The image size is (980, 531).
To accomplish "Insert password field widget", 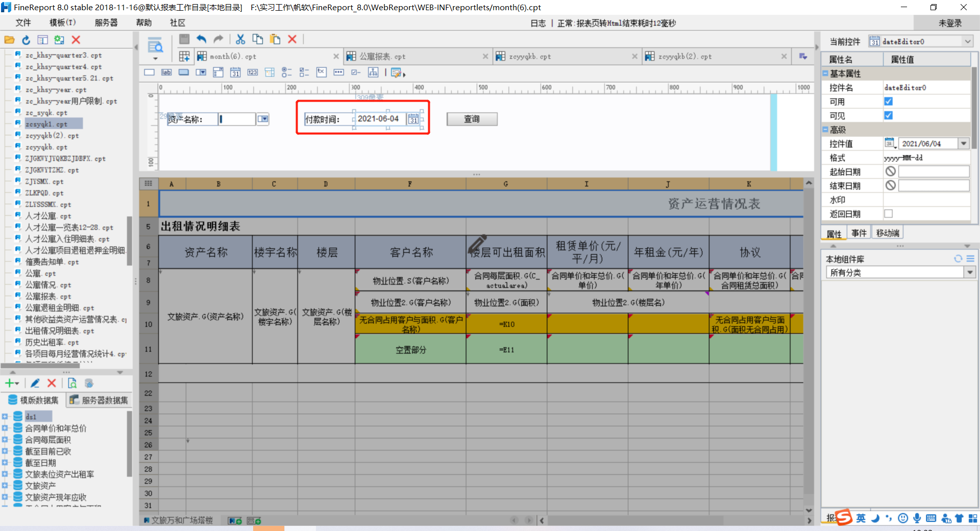I will 338,73.
